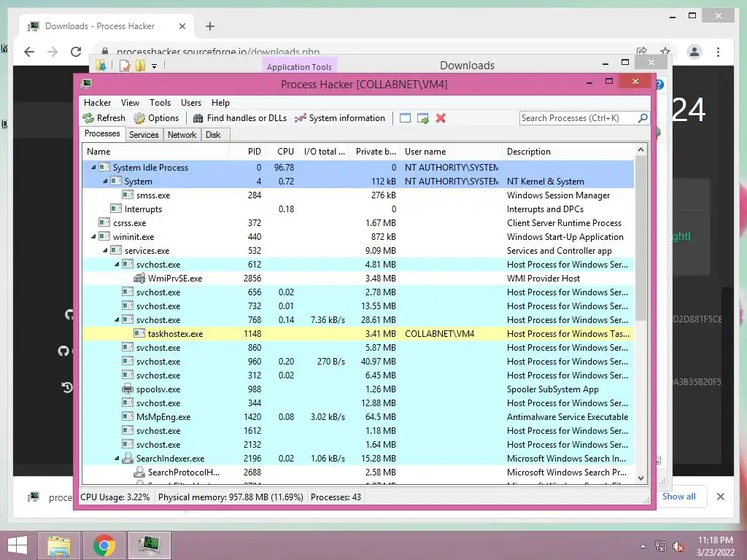The image size is (747, 560).
Task: Open the Windows Start button
Action: click(x=18, y=545)
